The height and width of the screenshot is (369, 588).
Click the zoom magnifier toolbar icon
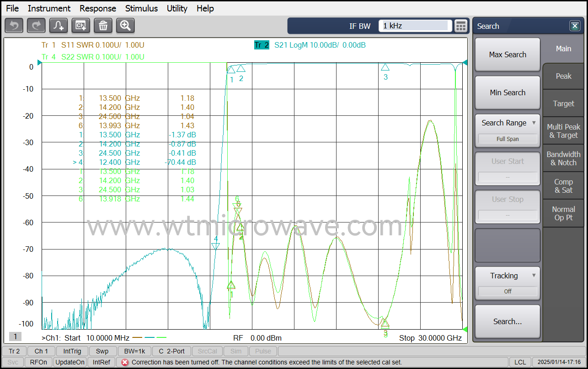tap(125, 26)
